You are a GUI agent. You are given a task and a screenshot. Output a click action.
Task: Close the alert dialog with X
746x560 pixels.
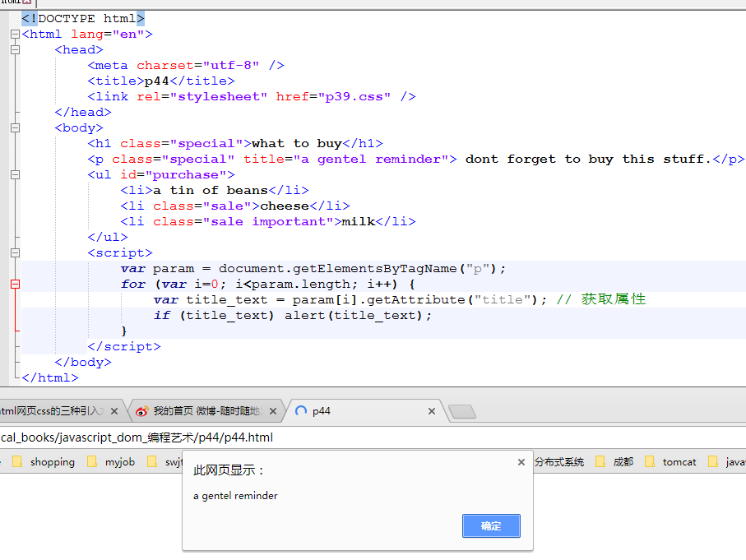(521, 462)
